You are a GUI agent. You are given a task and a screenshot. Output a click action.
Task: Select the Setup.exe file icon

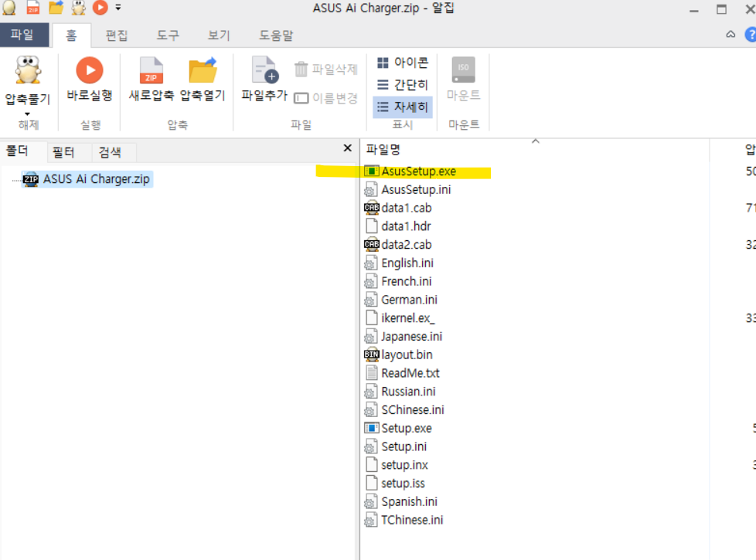click(371, 428)
